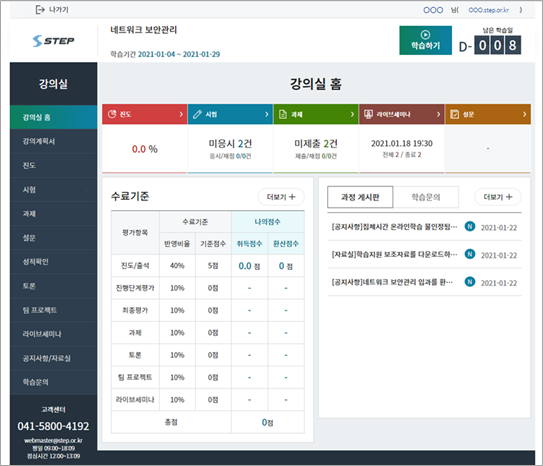The image size is (543, 466).
Task: Click 더보기 + button beside board tabs
Action: point(498,197)
